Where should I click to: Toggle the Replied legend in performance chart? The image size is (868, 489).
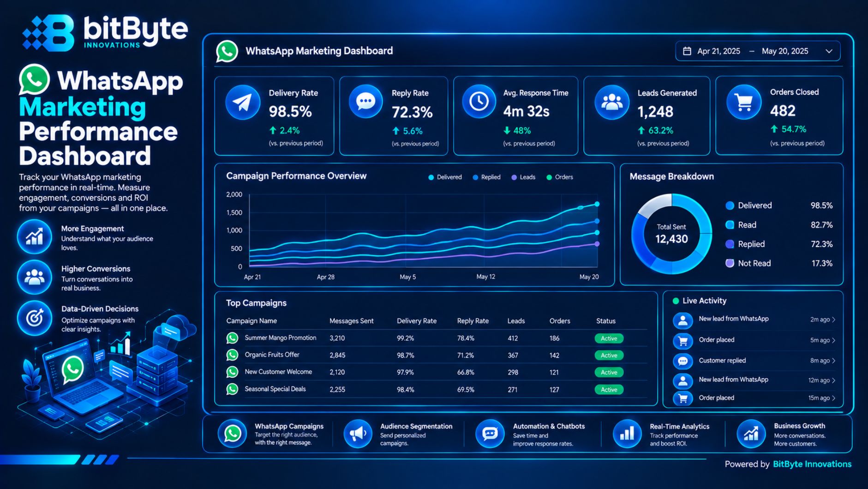486,177
